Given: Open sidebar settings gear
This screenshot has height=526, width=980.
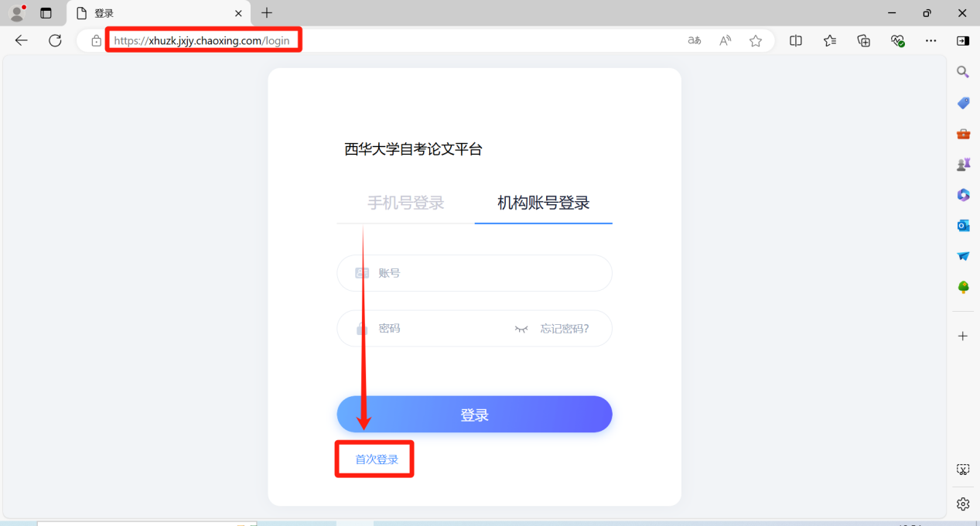Looking at the screenshot, I should [963, 504].
